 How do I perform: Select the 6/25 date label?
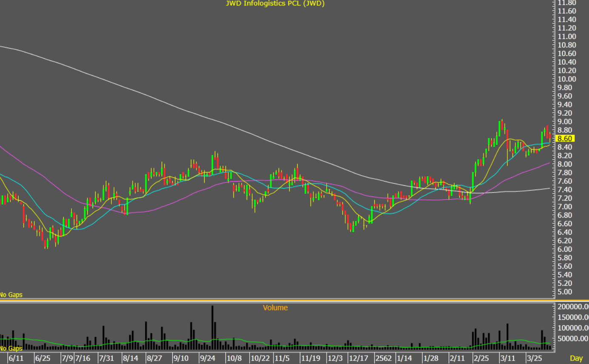click(43, 358)
